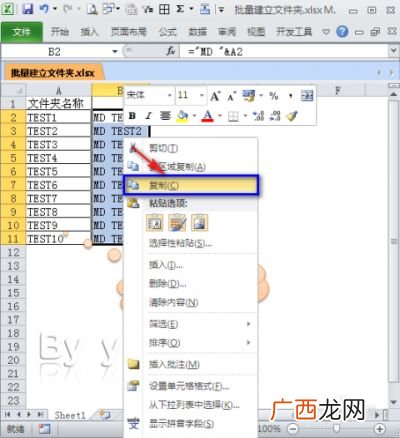400x438 pixels.
Task: Click the AutoSum sigma icon
Action: click(x=180, y=9)
